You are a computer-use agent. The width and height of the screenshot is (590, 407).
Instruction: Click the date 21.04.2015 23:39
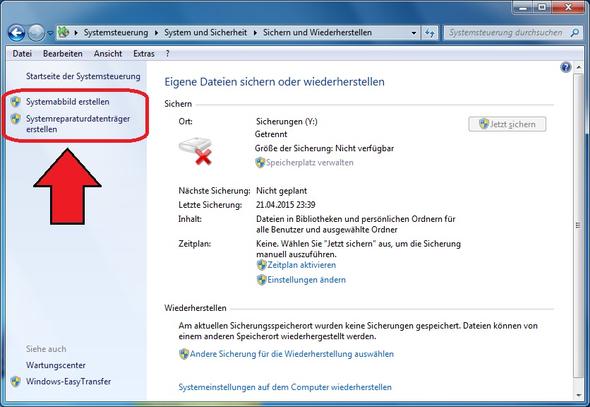[x=286, y=205]
